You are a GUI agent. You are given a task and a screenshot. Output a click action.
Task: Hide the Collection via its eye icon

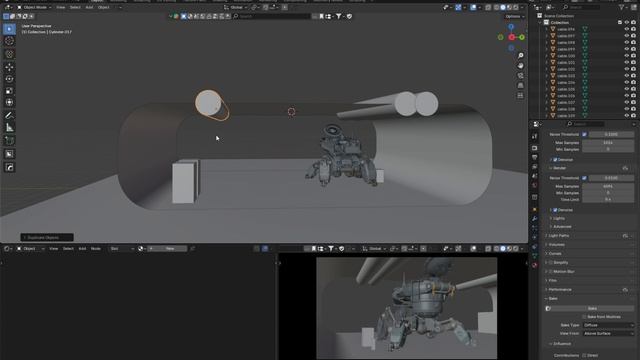[627, 23]
